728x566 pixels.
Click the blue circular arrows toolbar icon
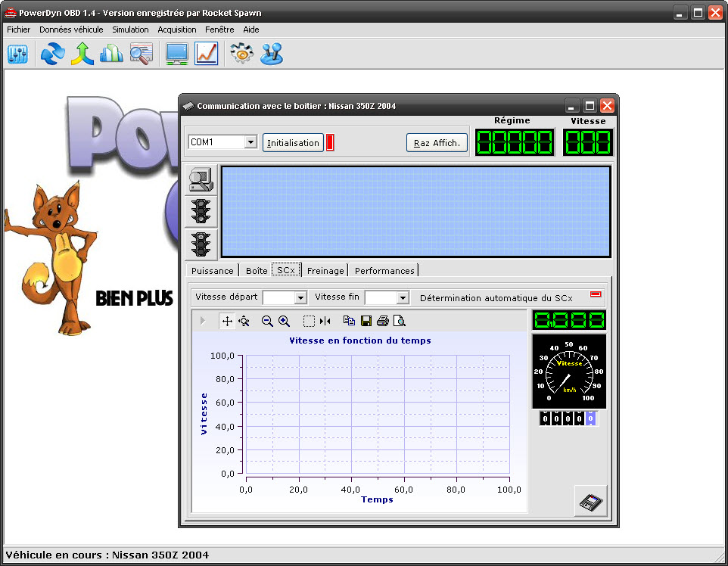[x=52, y=54]
